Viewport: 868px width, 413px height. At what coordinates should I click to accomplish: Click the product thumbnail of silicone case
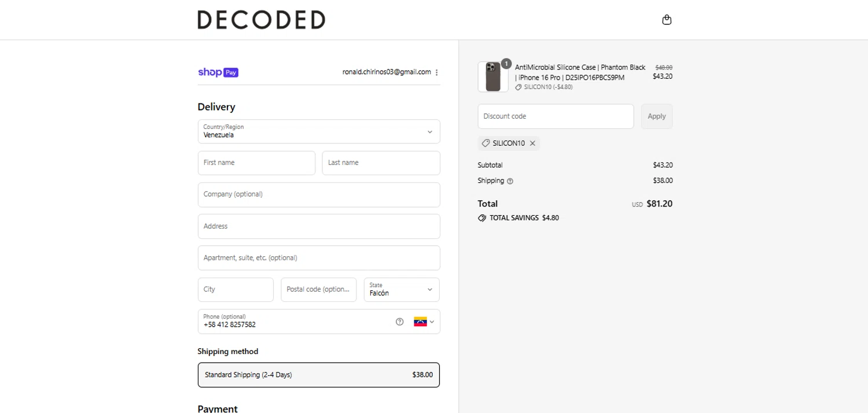pos(493,77)
